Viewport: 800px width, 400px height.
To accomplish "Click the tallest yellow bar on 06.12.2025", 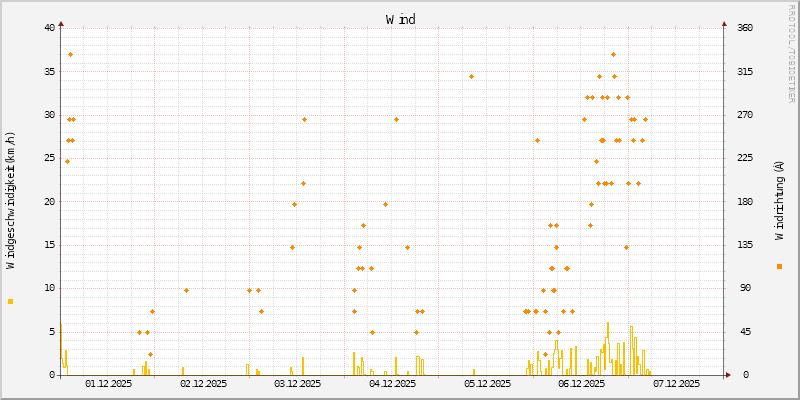I will (x=608, y=348).
